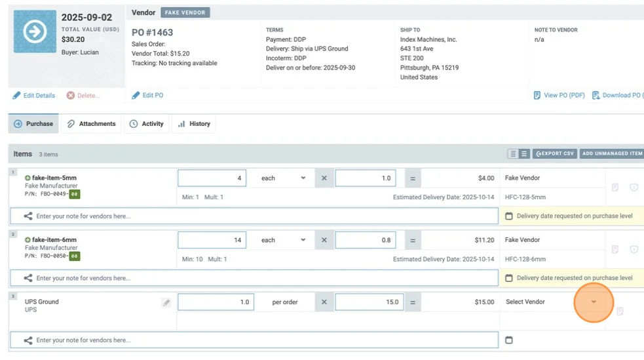The image size is (644, 360).
Task: Click the green plus icon beside fake-item-5mm
Action: [x=28, y=178]
